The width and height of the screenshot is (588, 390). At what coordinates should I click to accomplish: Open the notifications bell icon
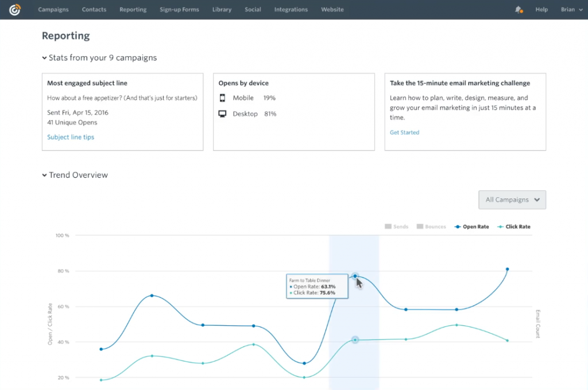(519, 10)
